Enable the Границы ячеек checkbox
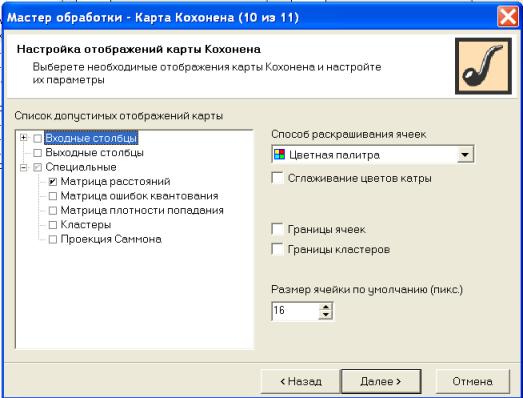Viewport: 523px width, 398px height. tap(278, 229)
